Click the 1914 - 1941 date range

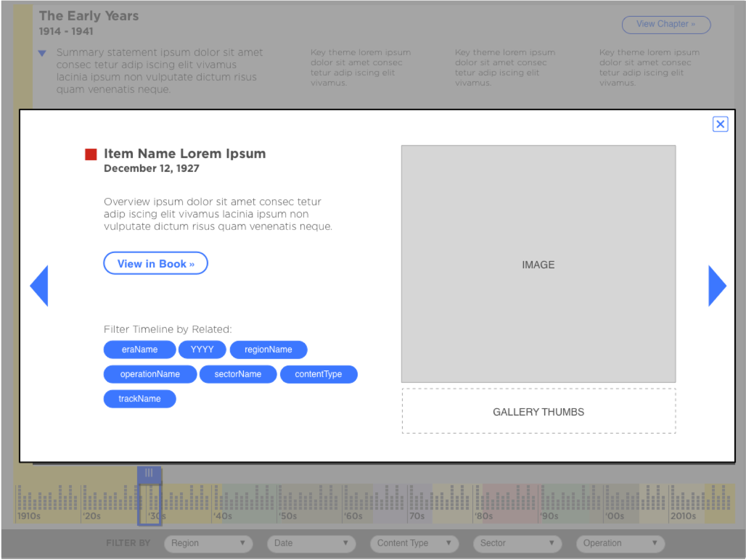[66, 31]
